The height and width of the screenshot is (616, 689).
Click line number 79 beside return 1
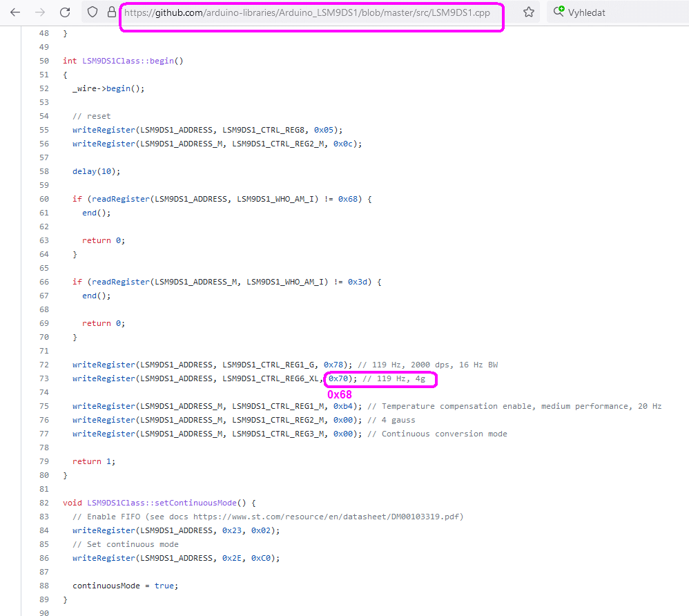pos(44,461)
